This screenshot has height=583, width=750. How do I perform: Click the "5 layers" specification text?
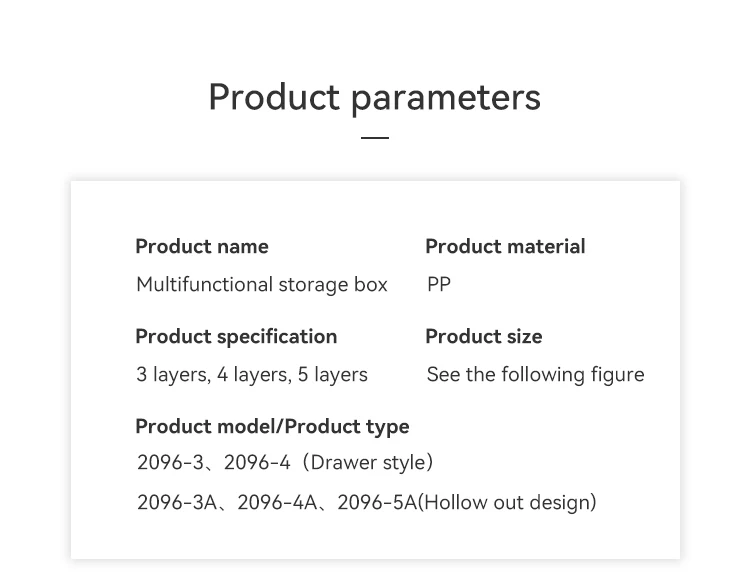pyautogui.click(x=333, y=375)
